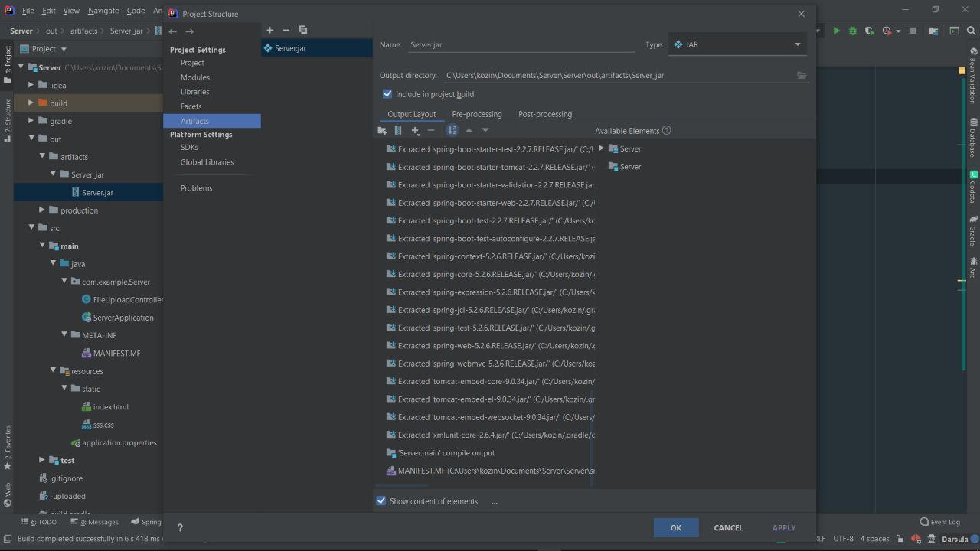Expand .idea folder in project tree
The image size is (980, 551).
tap(31, 85)
